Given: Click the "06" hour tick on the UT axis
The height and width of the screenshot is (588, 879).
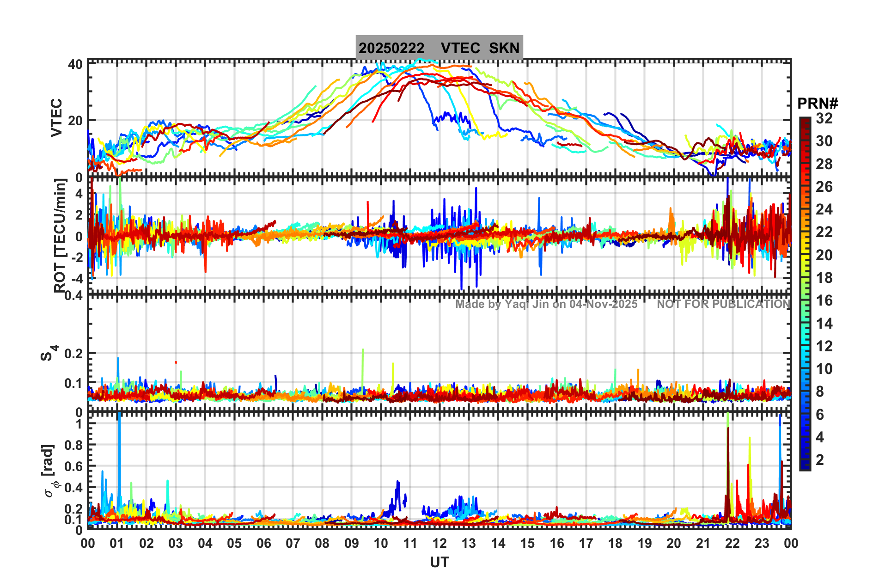Looking at the screenshot, I should [x=264, y=543].
